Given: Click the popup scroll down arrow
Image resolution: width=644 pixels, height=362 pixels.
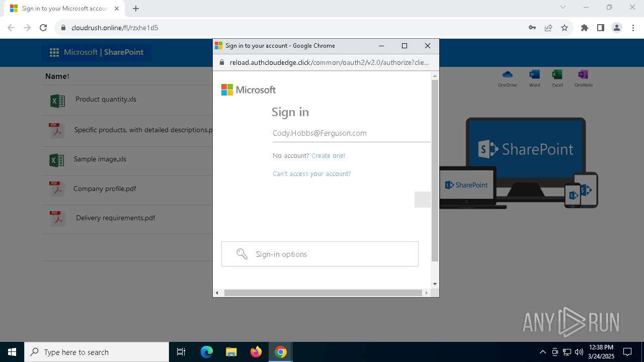Looking at the screenshot, I should click(435, 284).
